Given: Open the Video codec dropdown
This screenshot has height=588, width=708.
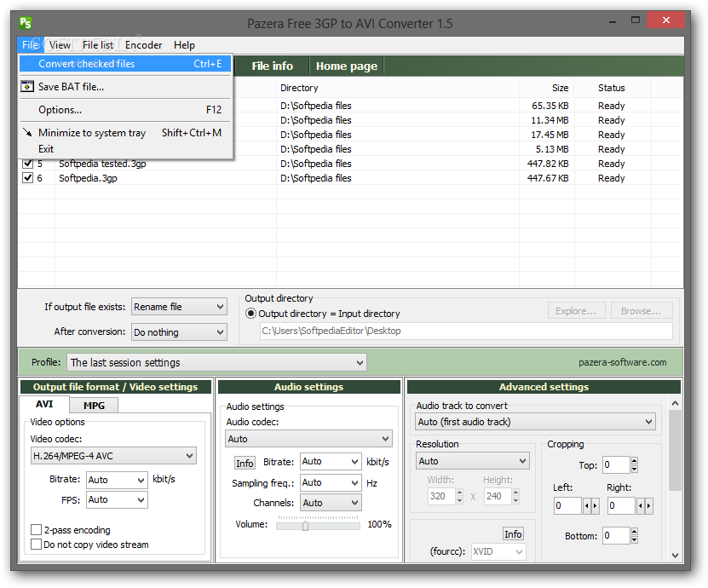Looking at the screenshot, I should pos(113,456).
